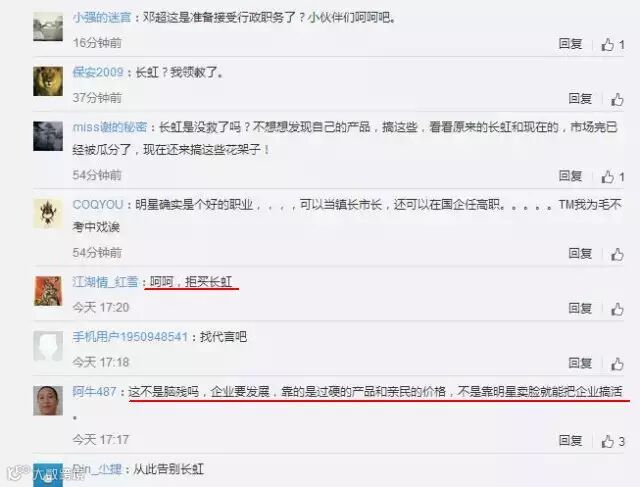
Task: Reply to 保安2009's comment
Action: click(x=580, y=98)
